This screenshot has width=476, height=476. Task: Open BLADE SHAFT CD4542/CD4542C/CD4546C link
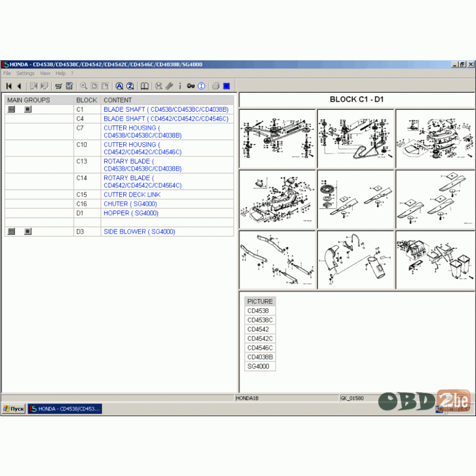tap(166, 119)
